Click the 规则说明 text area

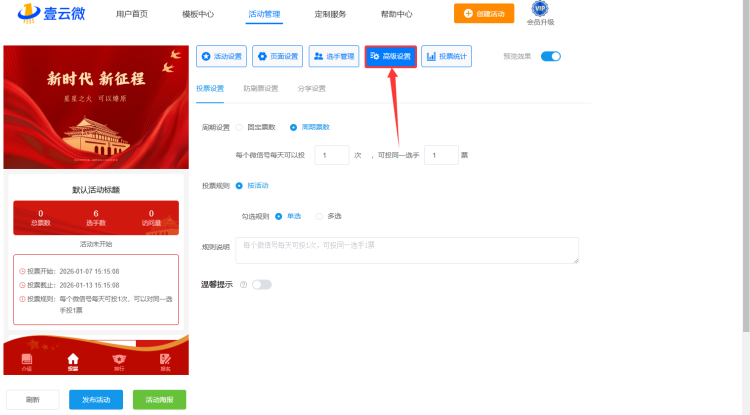[407, 250]
